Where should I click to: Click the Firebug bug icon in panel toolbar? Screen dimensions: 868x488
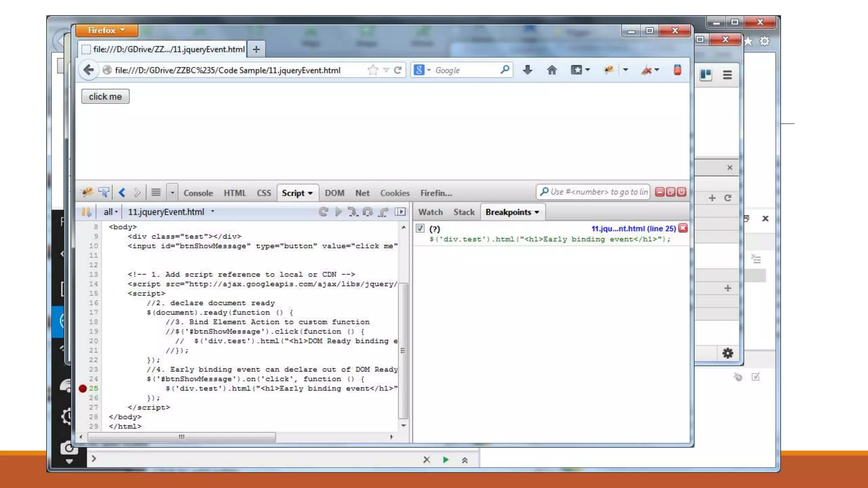pos(87,192)
